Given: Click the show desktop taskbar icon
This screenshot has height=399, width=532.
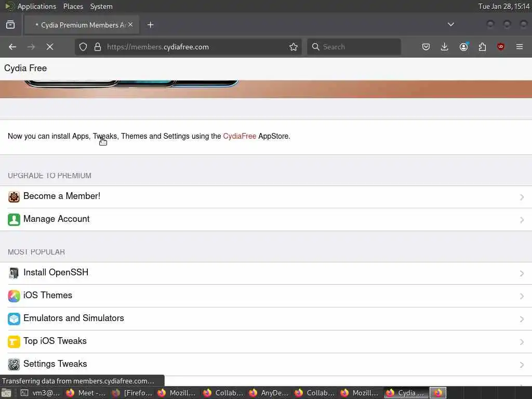Looking at the screenshot, I should coord(6,393).
